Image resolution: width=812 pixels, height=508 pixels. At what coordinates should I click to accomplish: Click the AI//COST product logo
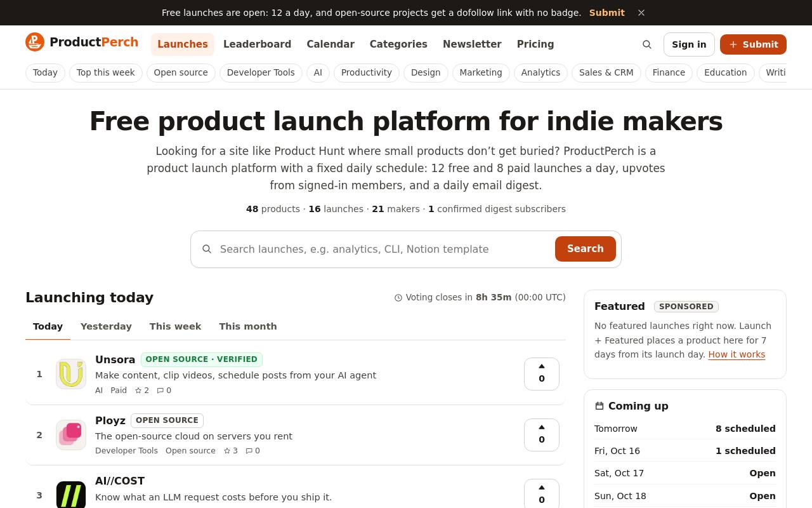(x=71, y=495)
